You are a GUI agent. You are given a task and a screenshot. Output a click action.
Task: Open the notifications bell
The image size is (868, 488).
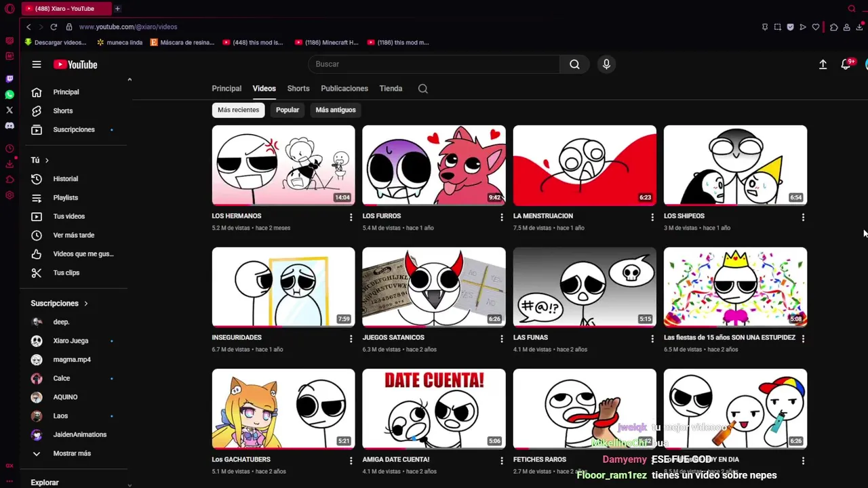tap(846, 64)
